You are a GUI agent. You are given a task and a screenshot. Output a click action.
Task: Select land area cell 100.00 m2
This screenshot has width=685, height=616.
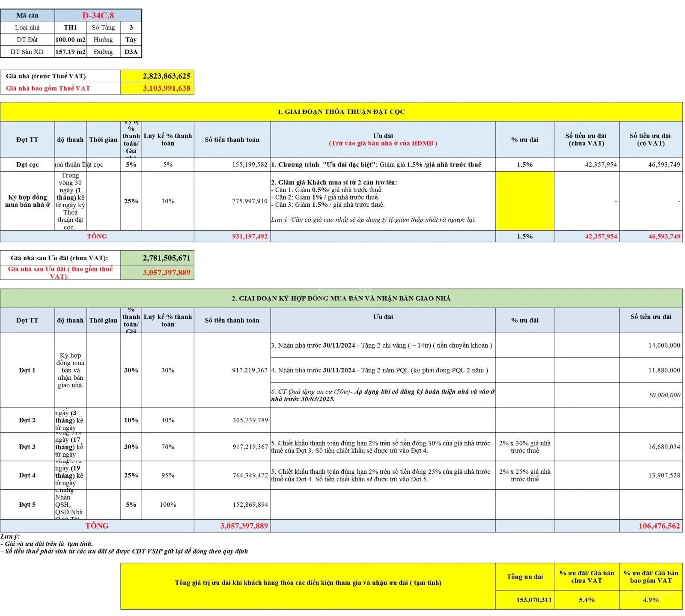70,39
